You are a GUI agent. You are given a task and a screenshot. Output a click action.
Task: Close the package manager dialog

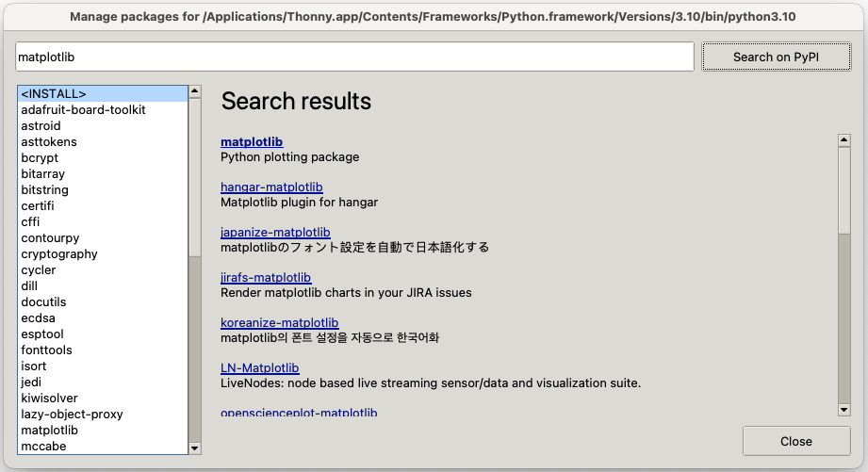coord(796,441)
